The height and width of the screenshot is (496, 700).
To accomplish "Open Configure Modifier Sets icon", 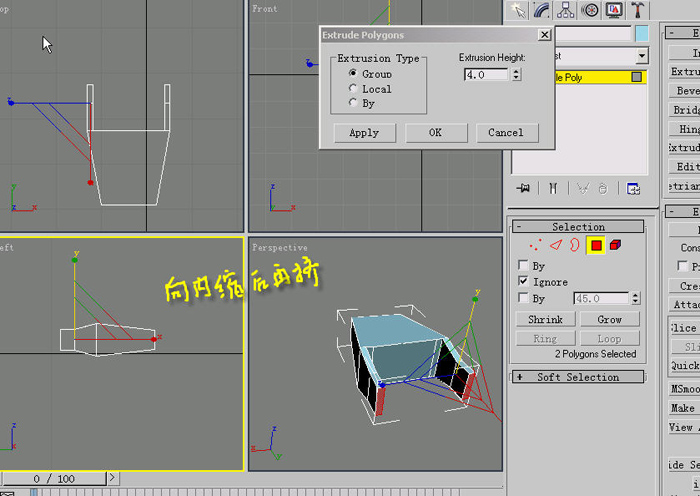I will 633,189.
